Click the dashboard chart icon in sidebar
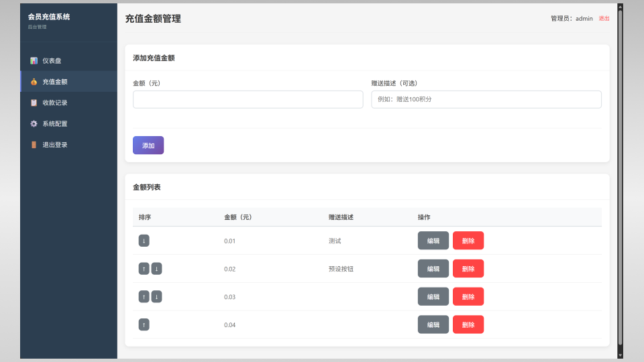Viewport: 644px width, 362px height. point(34,61)
